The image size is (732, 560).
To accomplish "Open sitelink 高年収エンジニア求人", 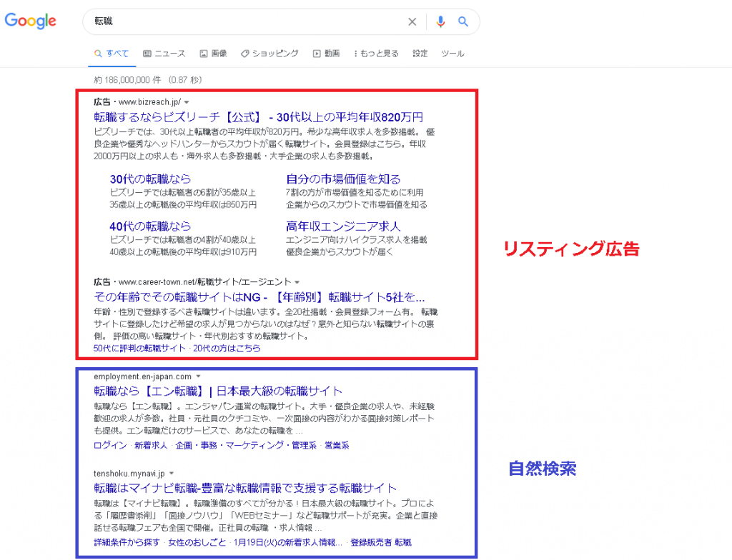I will tap(343, 226).
